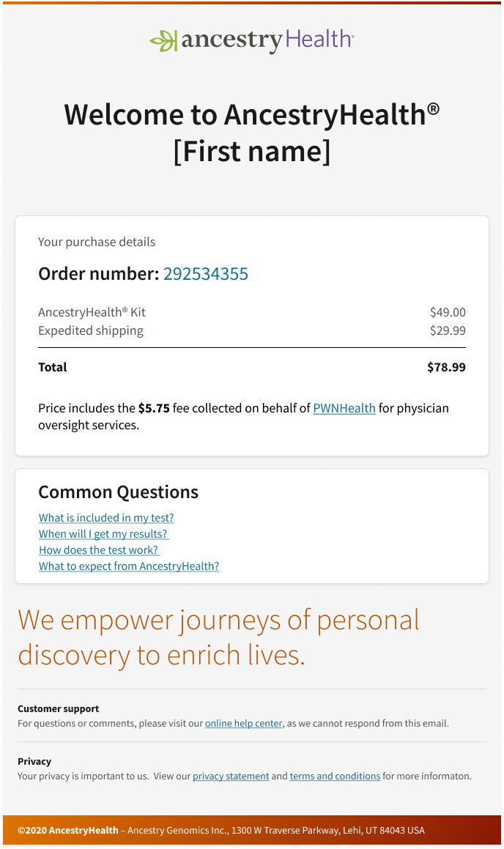Click the Expedited shipping line item
This screenshot has height=849, width=504.
click(91, 331)
